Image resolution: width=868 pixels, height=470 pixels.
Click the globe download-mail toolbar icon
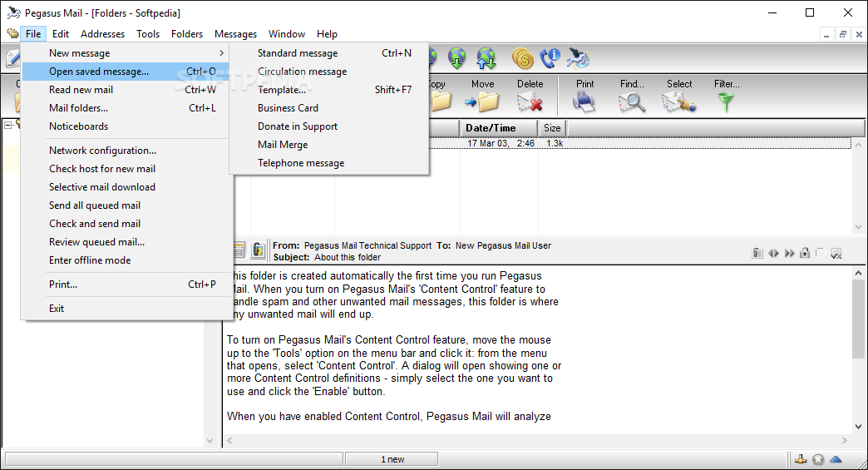coord(456,58)
